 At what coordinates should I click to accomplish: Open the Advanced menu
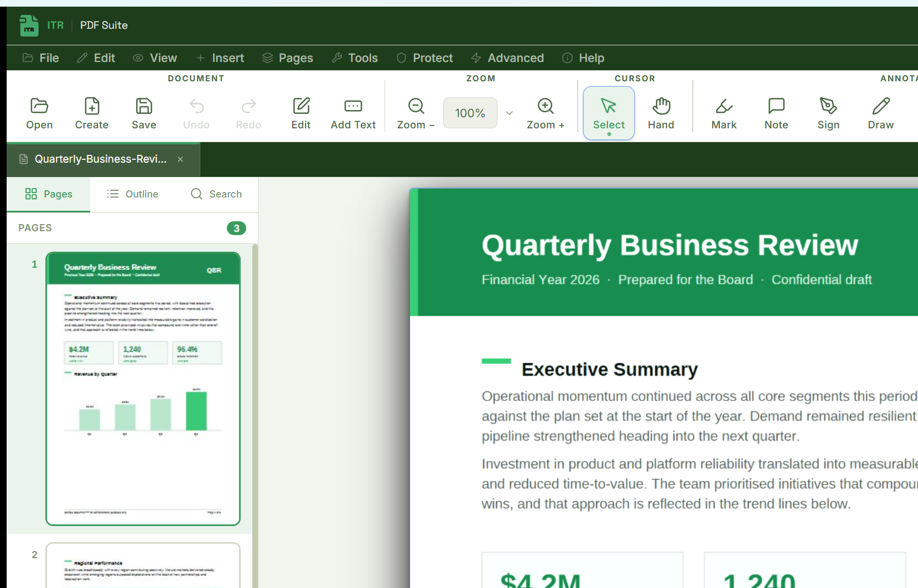(x=507, y=58)
